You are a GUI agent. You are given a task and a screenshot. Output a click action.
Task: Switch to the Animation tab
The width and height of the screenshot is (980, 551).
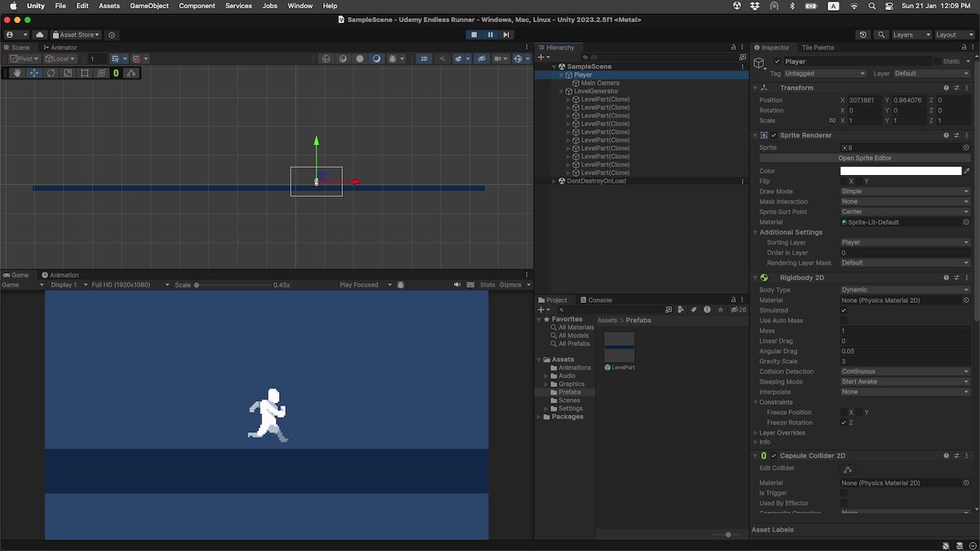pyautogui.click(x=60, y=275)
